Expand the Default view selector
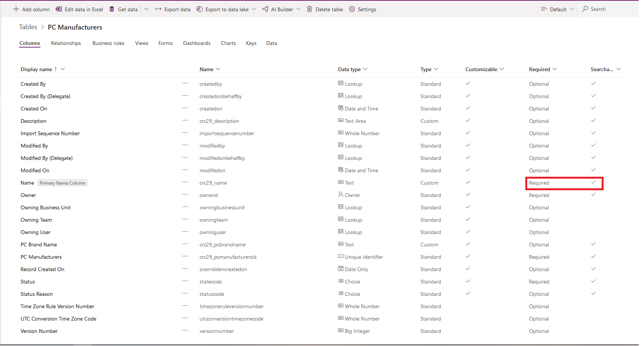644x346 pixels. pos(558,9)
